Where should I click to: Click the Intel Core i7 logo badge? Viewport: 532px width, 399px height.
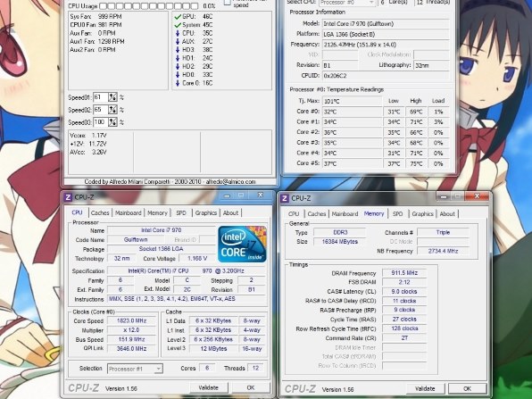pyautogui.click(x=242, y=245)
